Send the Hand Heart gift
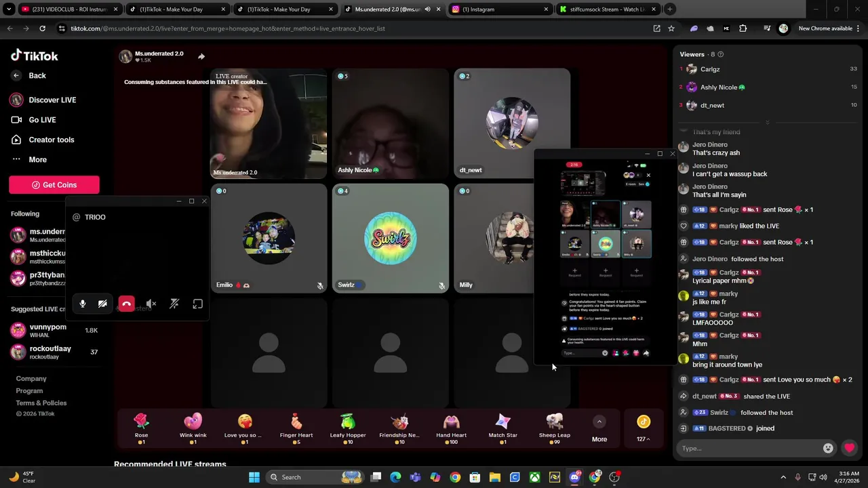868x488 pixels. pos(451,428)
